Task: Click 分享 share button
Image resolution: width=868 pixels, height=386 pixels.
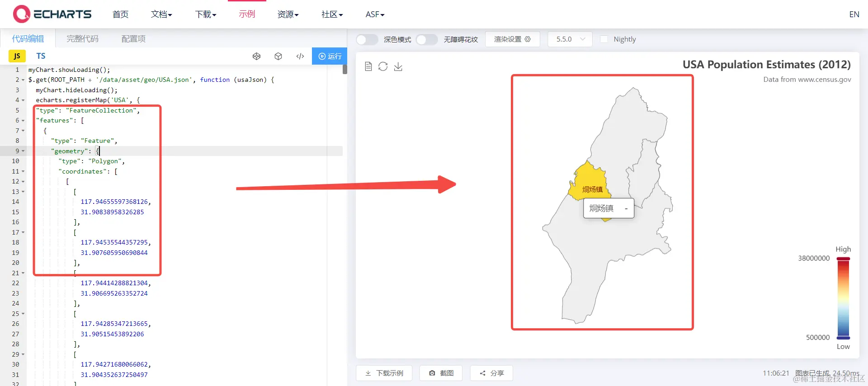Action: [x=491, y=373]
